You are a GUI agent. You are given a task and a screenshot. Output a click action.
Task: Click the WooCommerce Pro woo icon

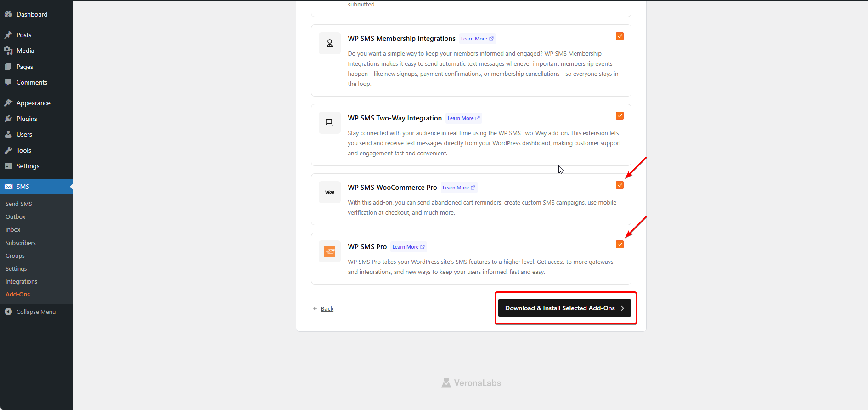pos(330,192)
